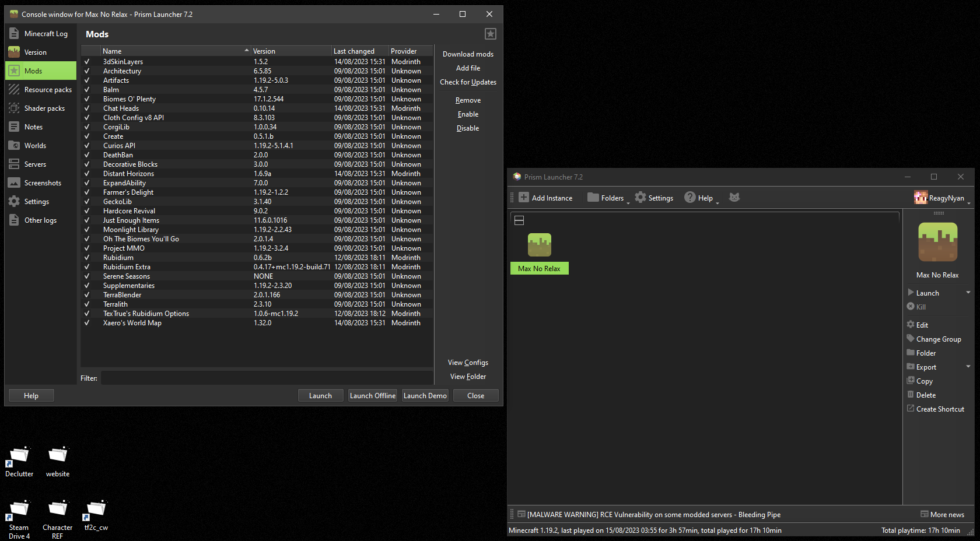980x541 pixels.
Task: Toggle the Serene Seasons checkbox
Action: tap(87, 276)
